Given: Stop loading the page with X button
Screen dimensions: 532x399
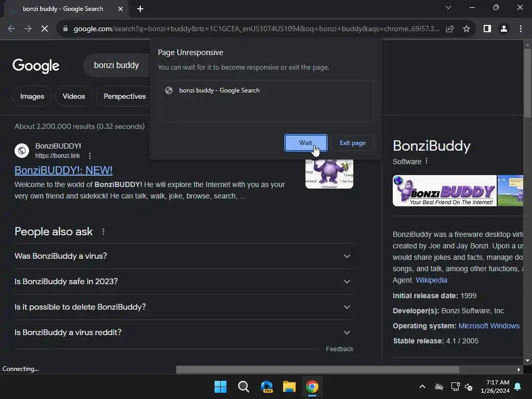Looking at the screenshot, I should [45, 29].
